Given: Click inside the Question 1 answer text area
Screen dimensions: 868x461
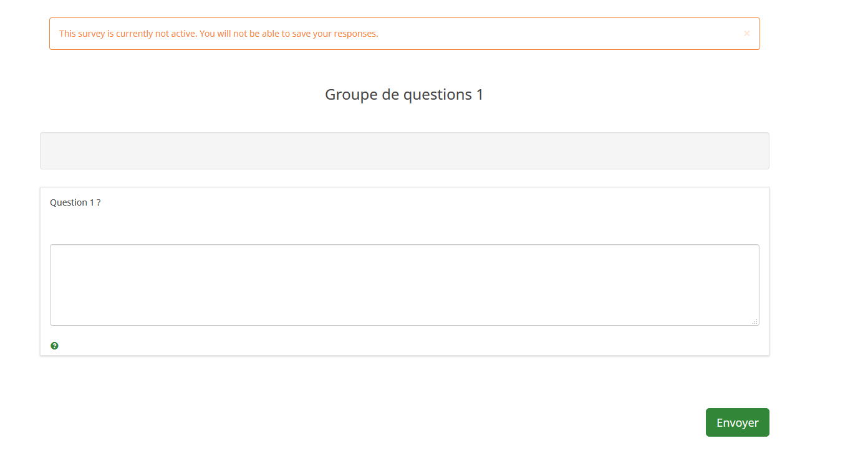Looking at the screenshot, I should pos(404,285).
